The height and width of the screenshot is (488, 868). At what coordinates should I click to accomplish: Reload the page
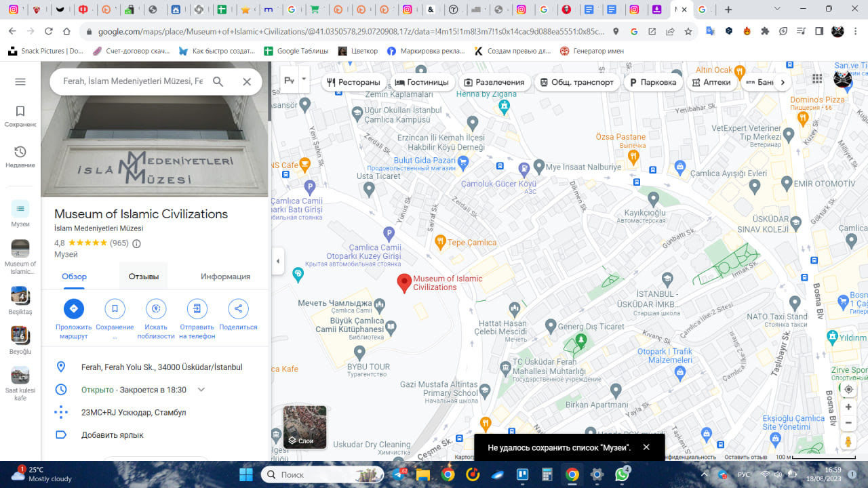coord(48,31)
